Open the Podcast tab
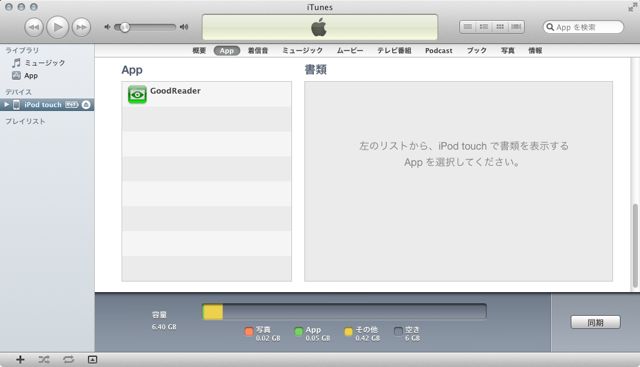 (x=439, y=51)
